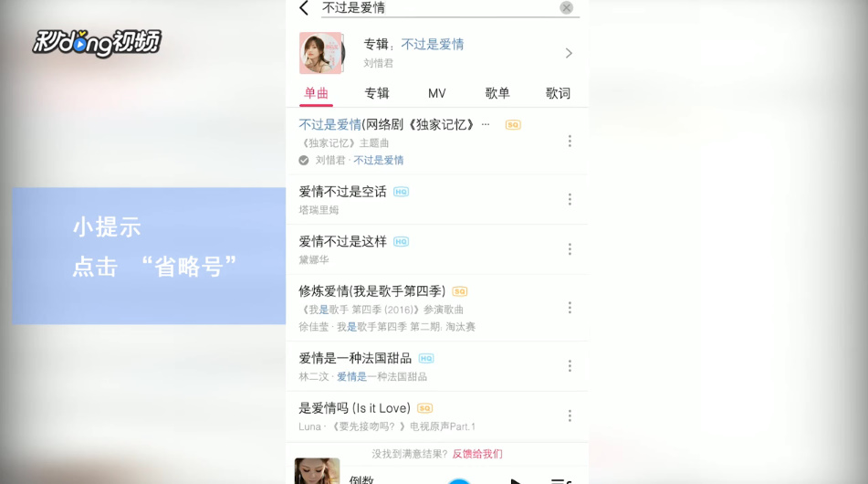The height and width of the screenshot is (484, 868).
Task: Open more options for 爱情不过是这样
Action: coord(570,249)
